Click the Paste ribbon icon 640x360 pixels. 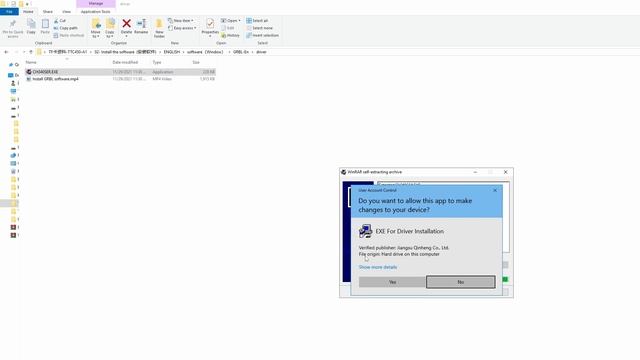coord(45,24)
